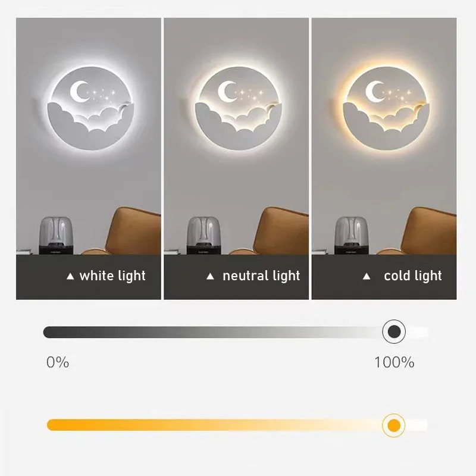Select the white light label
This screenshot has width=476, height=476.
(x=112, y=275)
